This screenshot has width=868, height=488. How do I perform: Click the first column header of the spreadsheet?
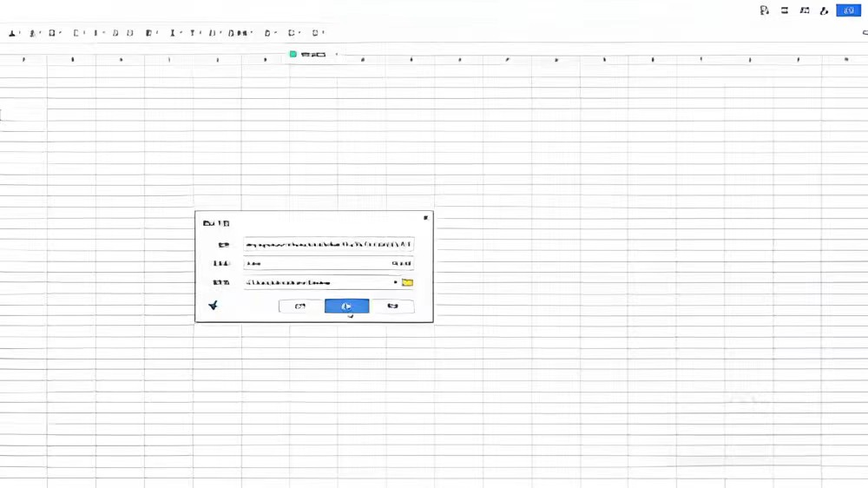point(23,60)
